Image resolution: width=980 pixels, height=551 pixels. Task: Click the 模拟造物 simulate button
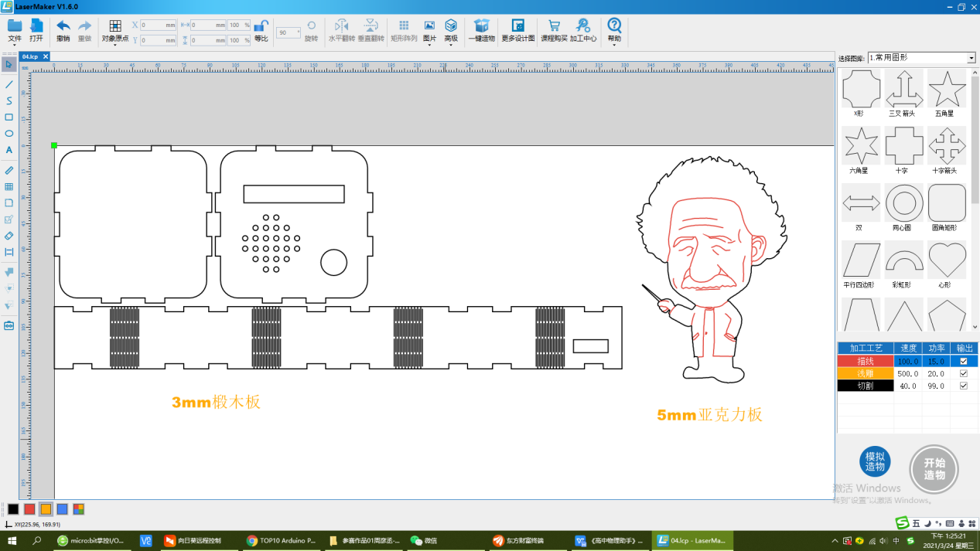[x=875, y=461]
